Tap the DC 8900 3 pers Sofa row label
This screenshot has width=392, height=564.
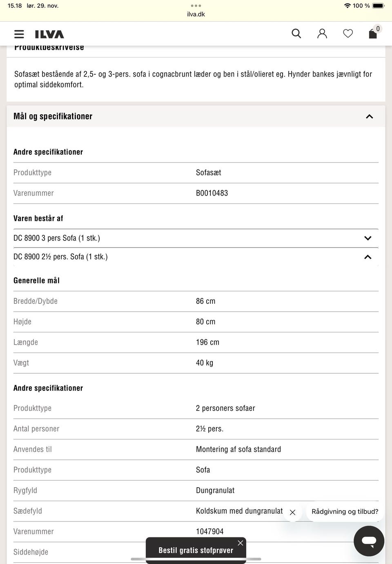(x=57, y=238)
